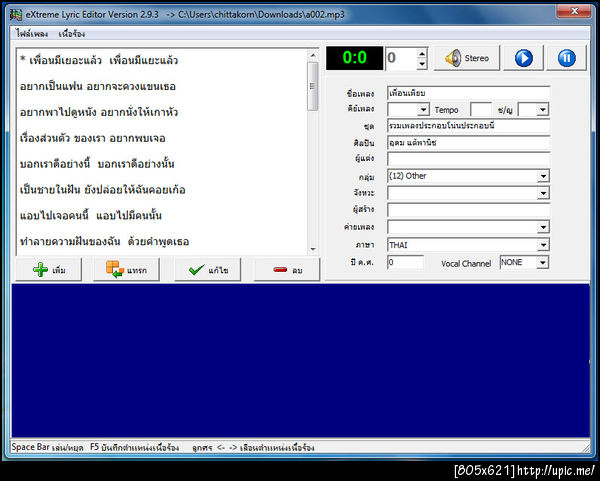Increase the position counter with up arrow

[422, 53]
